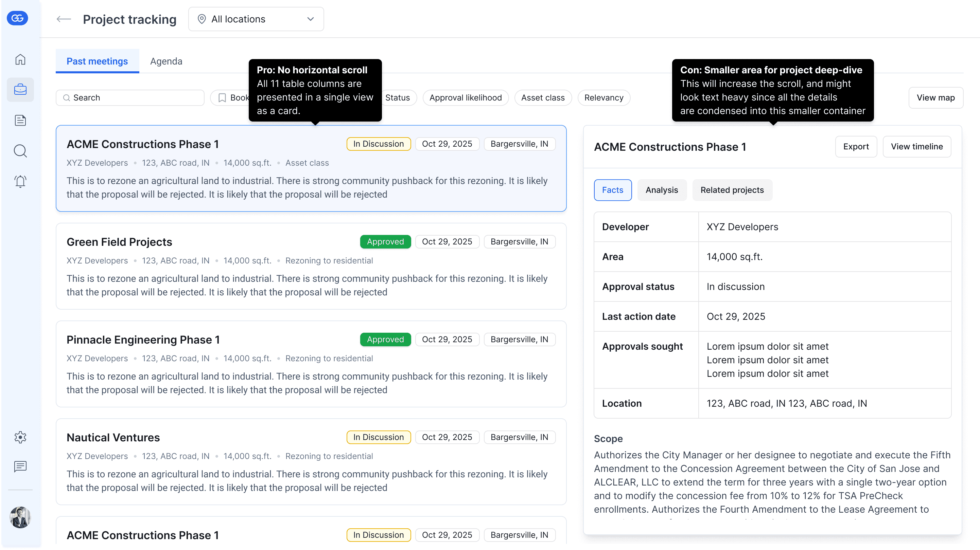
Task: Click the chat feedback sidebar icon
Action: tap(20, 466)
